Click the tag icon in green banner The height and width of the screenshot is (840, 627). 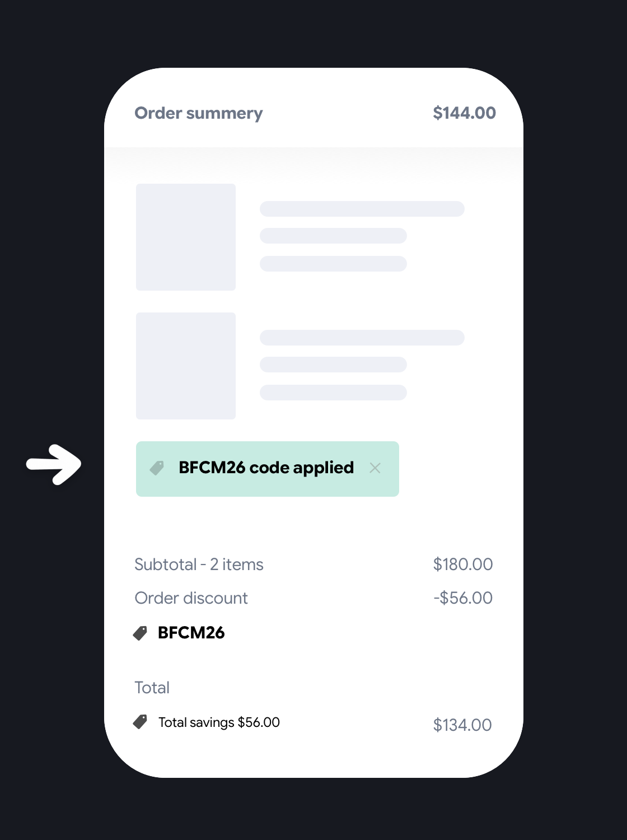click(x=157, y=468)
